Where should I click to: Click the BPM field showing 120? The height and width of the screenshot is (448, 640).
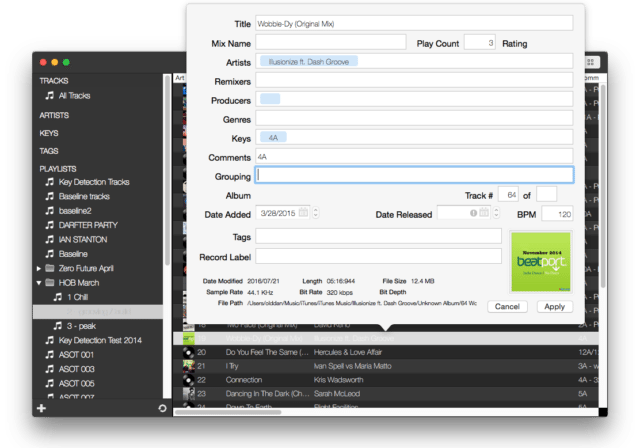557,214
